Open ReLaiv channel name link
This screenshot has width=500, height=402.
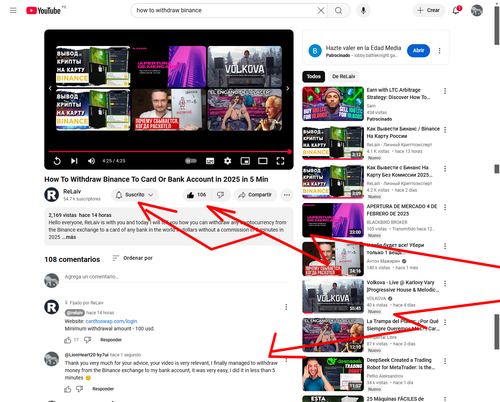pyautogui.click(x=72, y=191)
